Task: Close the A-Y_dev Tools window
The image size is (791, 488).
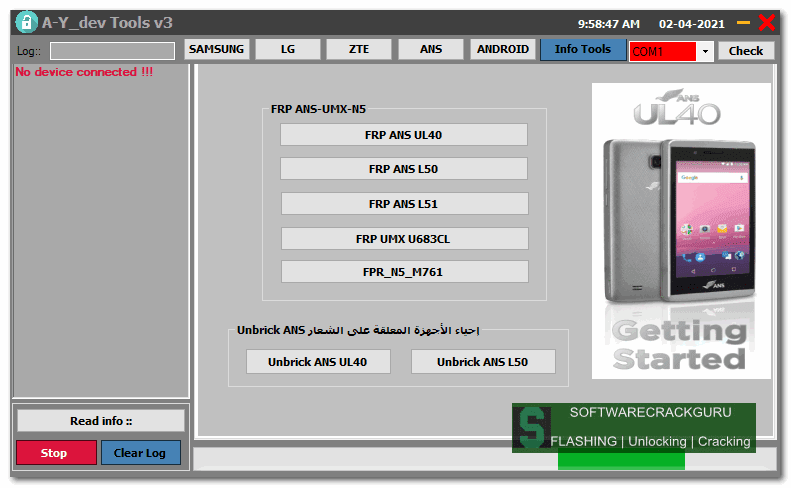Action: click(x=767, y=23)
